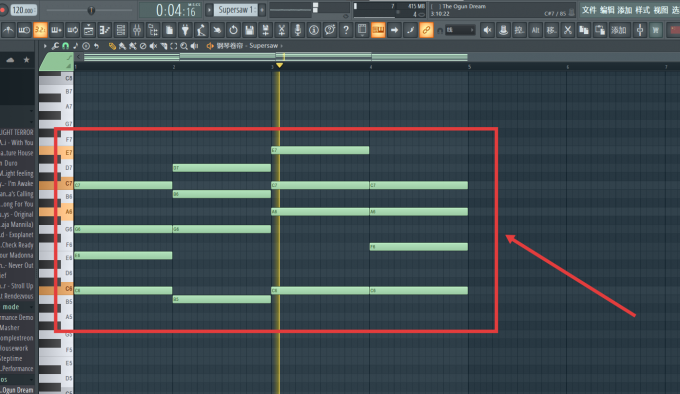Screen dimensions: 680x394
Task: Toggle the green magnet Snap button
Action: [x=65, y=46]
